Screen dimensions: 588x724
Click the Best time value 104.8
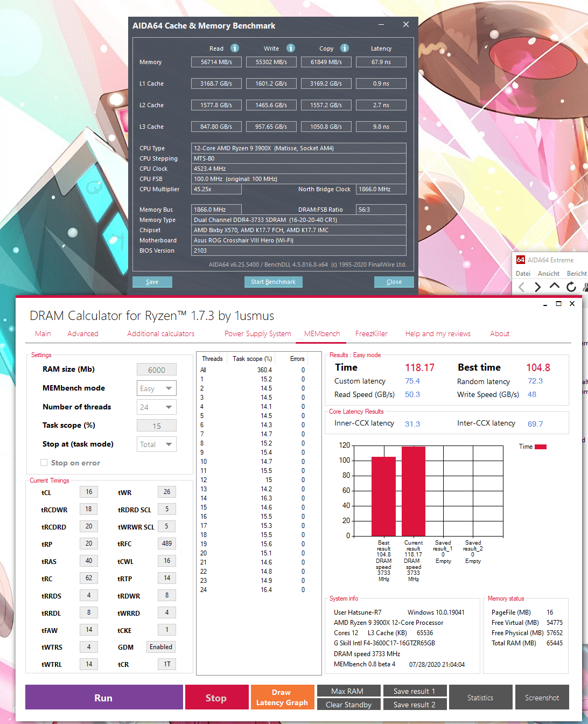pos(538,367)
